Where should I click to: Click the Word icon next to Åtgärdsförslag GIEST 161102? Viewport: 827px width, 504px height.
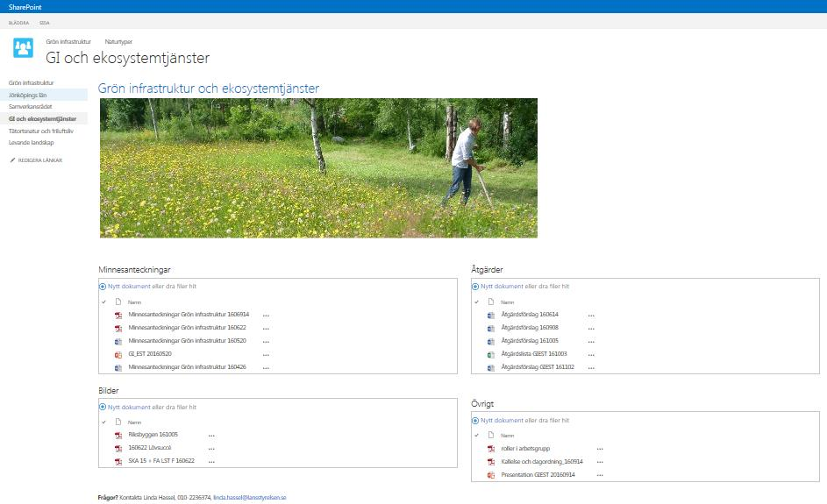tap(490, 367)
